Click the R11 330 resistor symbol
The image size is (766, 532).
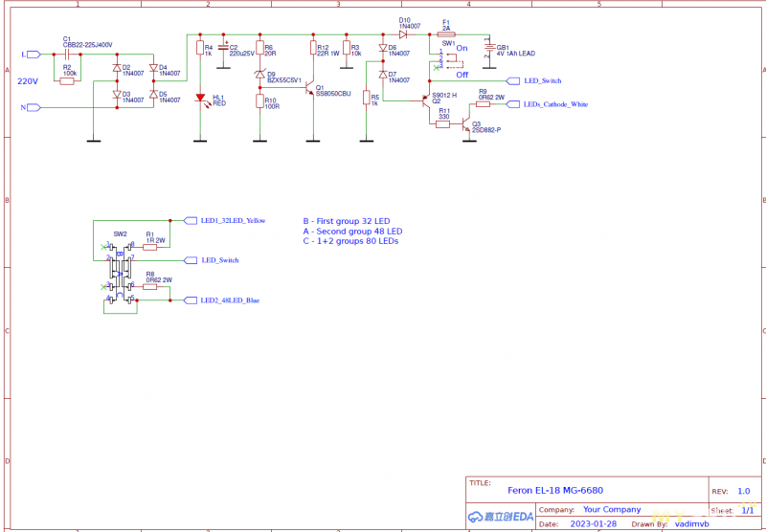pos(442,124)
